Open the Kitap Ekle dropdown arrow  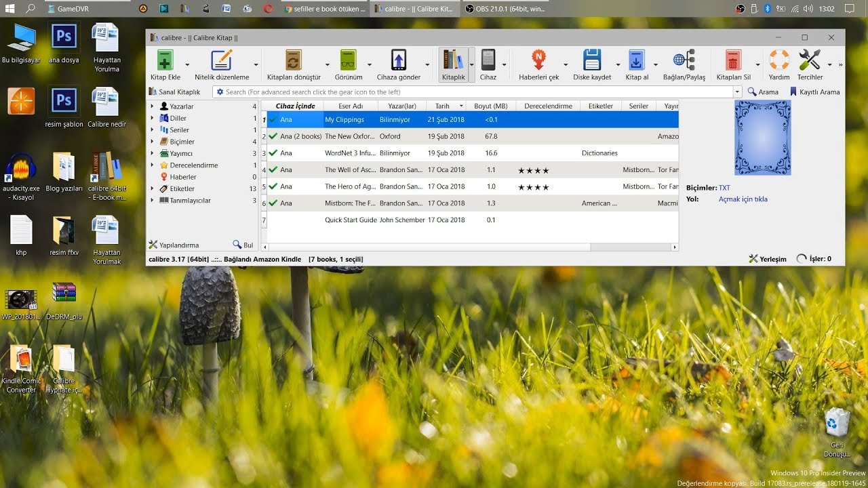pyautogui.click(x=187, y=65)
